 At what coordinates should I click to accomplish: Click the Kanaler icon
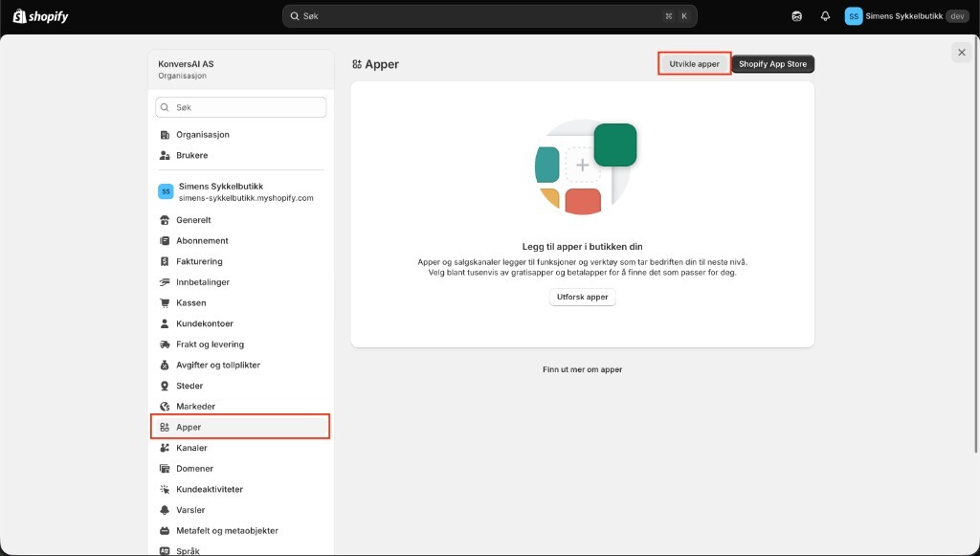pyautogui.click(x=165, y=448)
